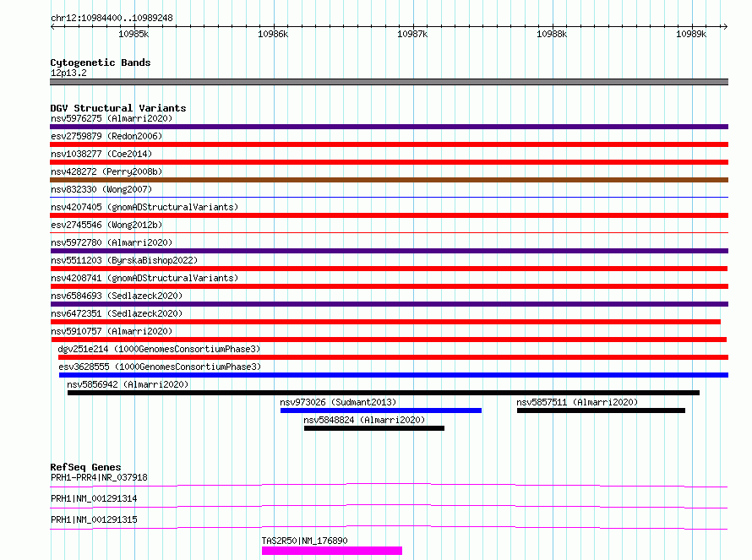
Task: Click the nsv4208741 (gnomADStructuralVariants) label
Action: click(x=144, y=278)
